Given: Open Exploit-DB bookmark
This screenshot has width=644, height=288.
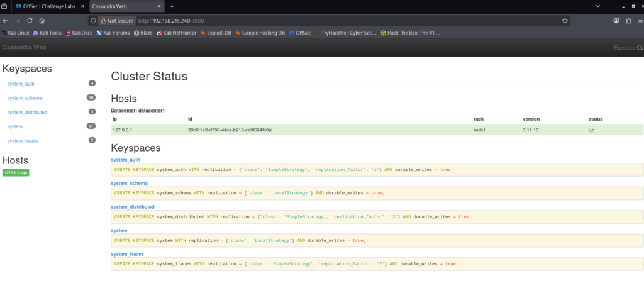Looking at the screenshot, I should click(217, 33).
